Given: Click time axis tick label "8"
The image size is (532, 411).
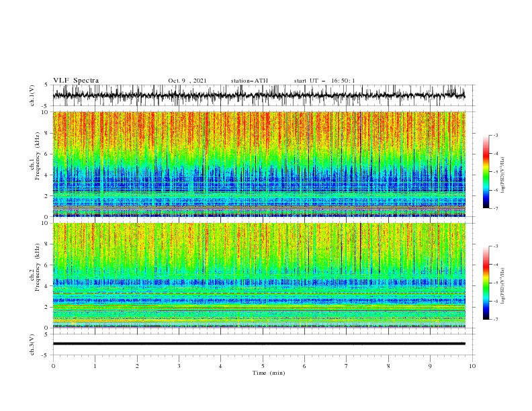Looking at the screenshot, I should (x=388, y=366).
